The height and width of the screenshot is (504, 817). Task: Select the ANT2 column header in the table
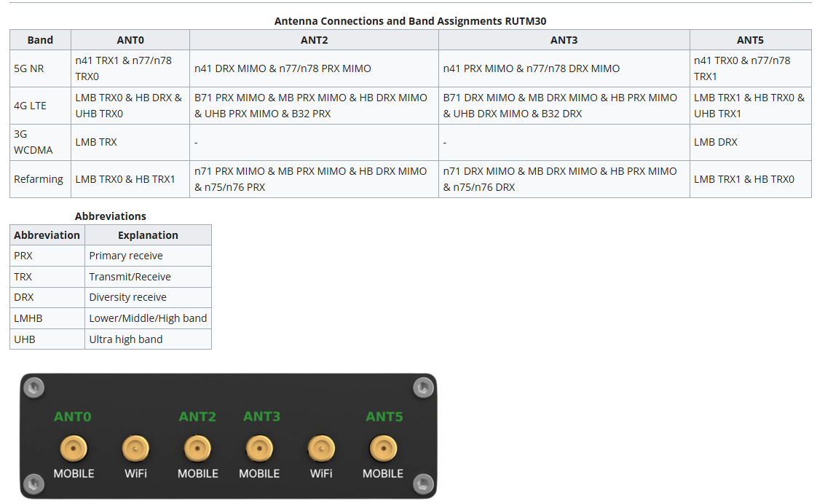point(314,40)
